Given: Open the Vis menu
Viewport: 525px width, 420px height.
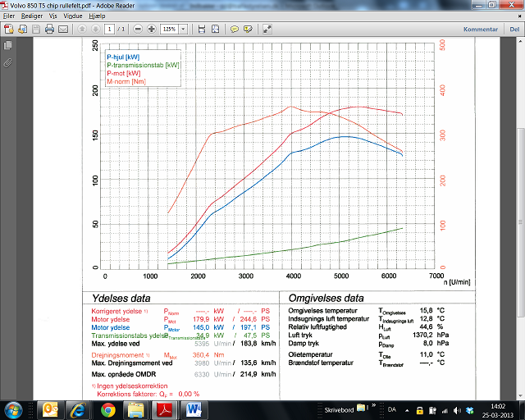Looking at the screenshot, I should [x=52, y=16].
